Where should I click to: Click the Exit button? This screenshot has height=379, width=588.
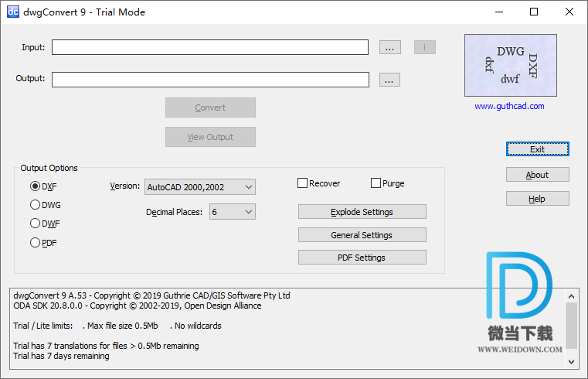[537, 149]
